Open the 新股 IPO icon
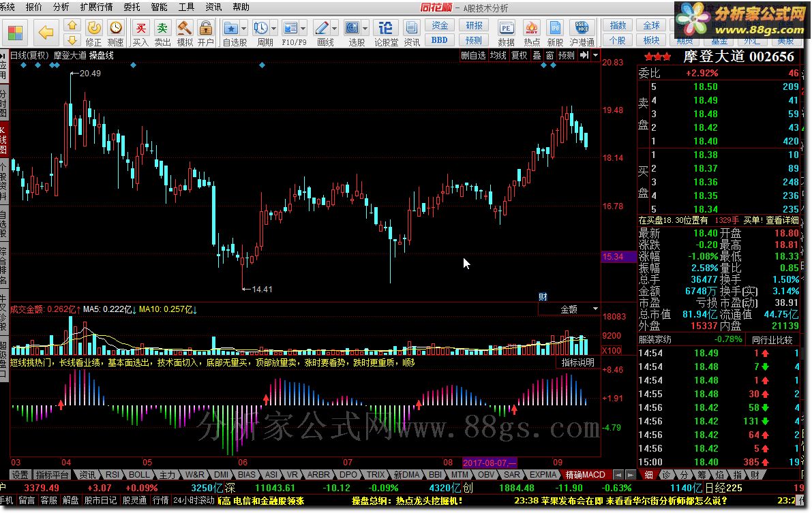The height and width of the screenshot is (513, 812). (554, 27)
